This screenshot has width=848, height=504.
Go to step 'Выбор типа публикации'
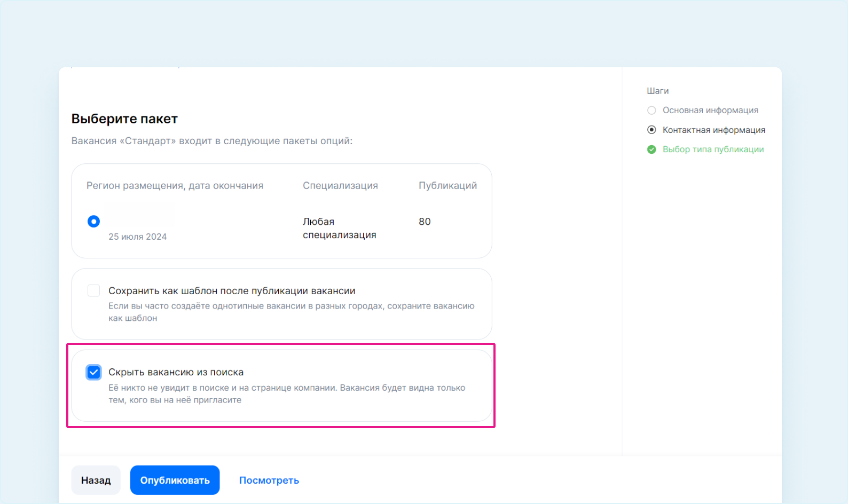click(x=713, y=149)
